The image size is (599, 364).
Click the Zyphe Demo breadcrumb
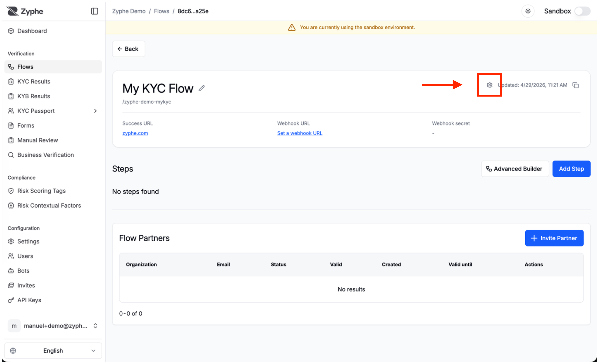tap(129, 11)
